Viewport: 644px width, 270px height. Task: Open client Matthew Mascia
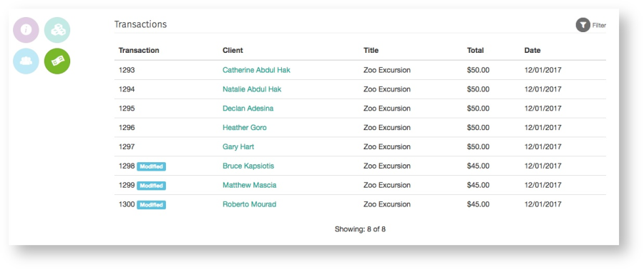[x=249, y=185]
